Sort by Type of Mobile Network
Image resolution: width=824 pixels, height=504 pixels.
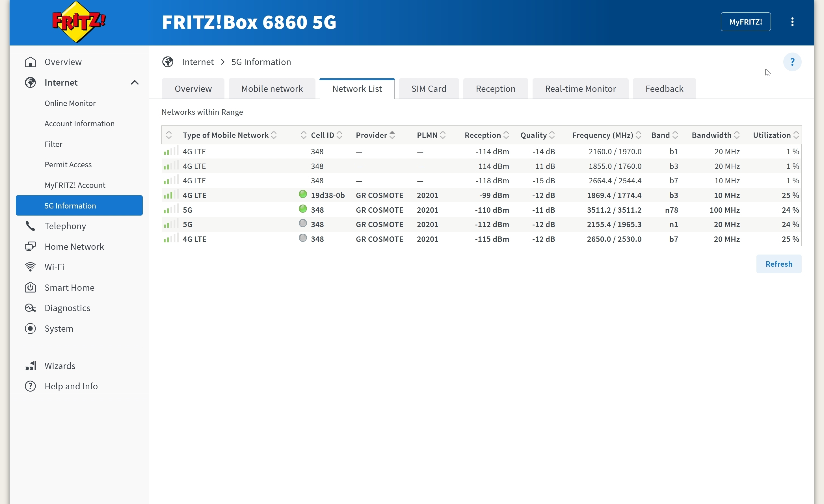[x=230, y=135]
